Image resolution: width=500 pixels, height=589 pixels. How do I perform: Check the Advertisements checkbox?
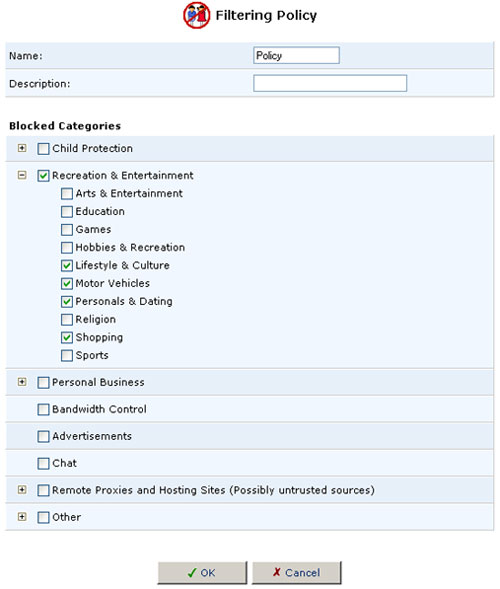43,436
